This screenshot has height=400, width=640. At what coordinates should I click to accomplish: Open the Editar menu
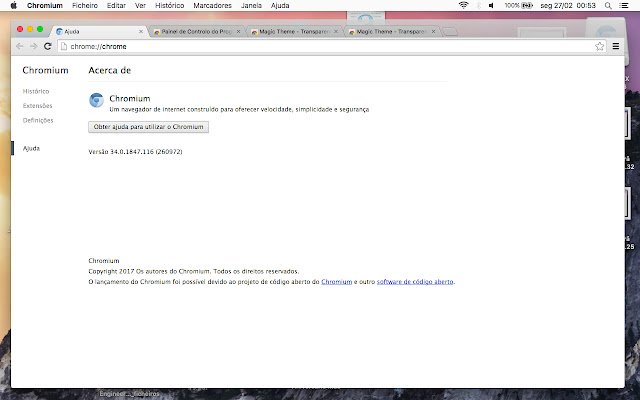(116, 5)
